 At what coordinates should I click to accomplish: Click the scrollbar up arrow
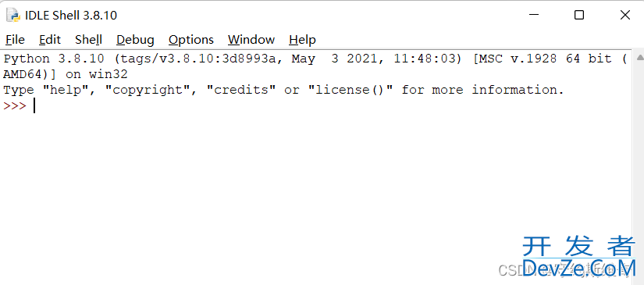[x=640, y=58]
